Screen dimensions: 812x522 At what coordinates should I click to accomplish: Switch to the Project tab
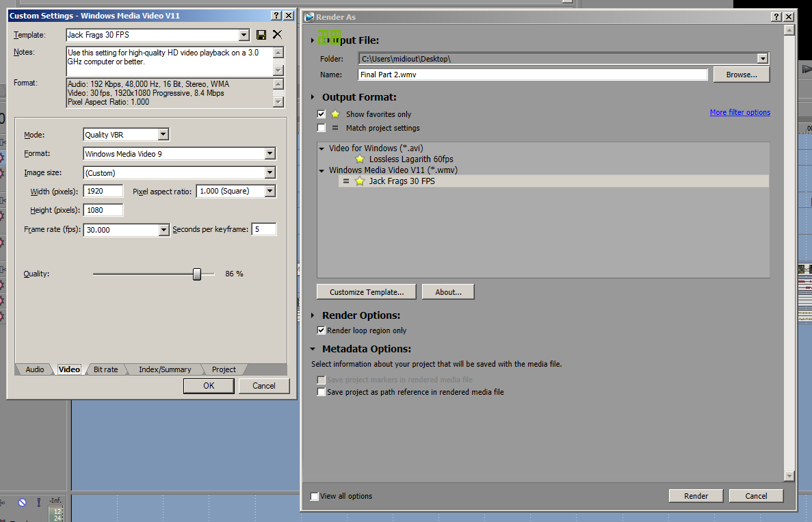pos(224,369)
